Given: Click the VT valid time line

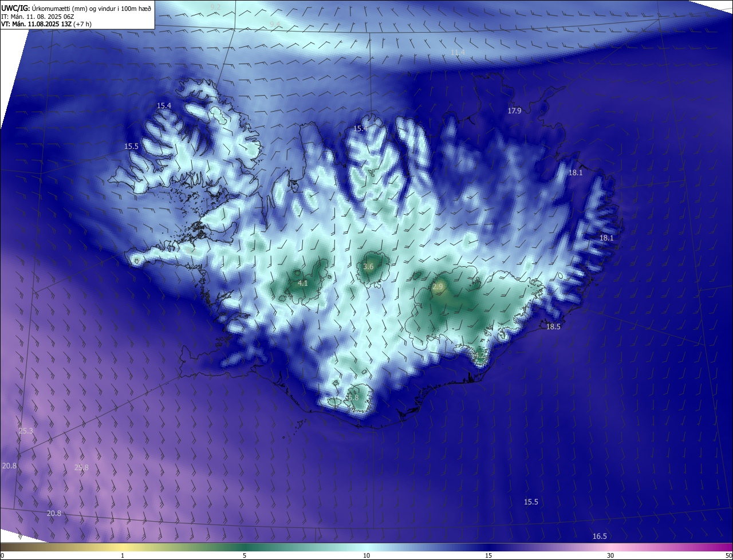Looking at the screenshot, I should (46, 24).
